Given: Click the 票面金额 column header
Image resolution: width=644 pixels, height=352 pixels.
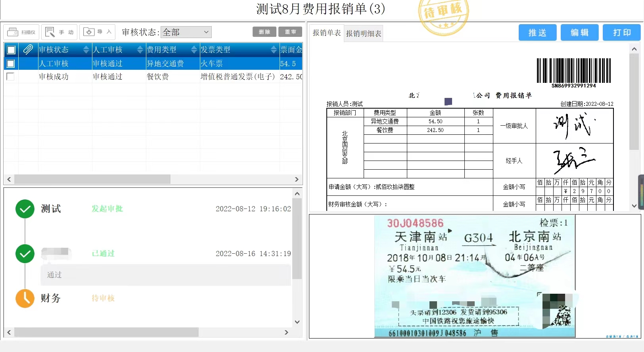Looking at the screenshot, I should [x=291, y=50].
